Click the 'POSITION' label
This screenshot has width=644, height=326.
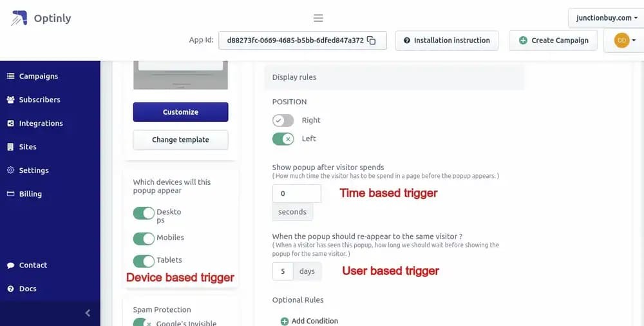(289, 102)
